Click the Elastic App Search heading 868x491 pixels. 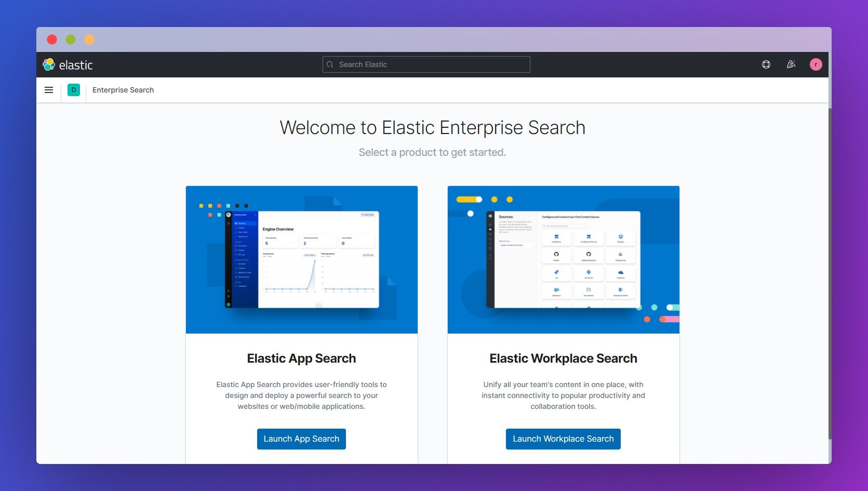coord(301,359)
